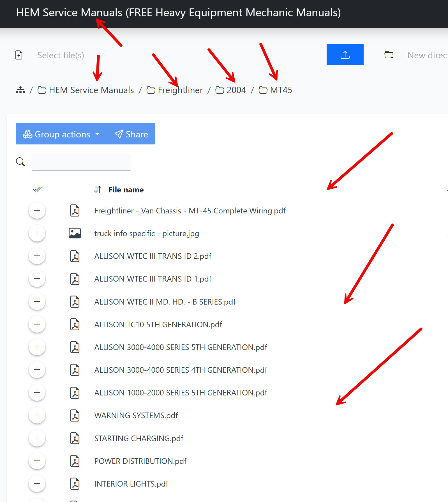Sort files using the File name arrows icon
This screenshot has height=502, width=448.
98,190
